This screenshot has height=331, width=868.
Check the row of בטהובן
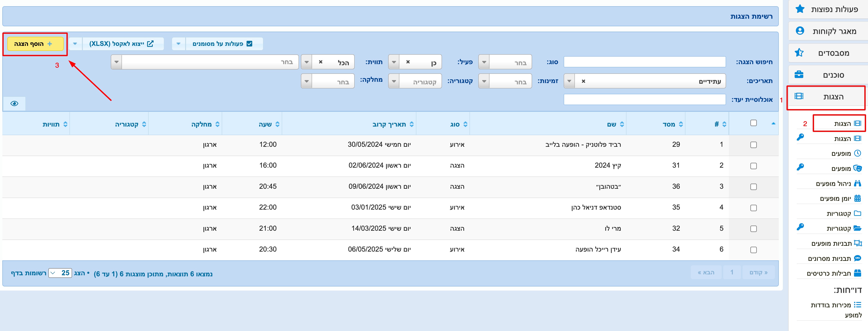(754, 187)
